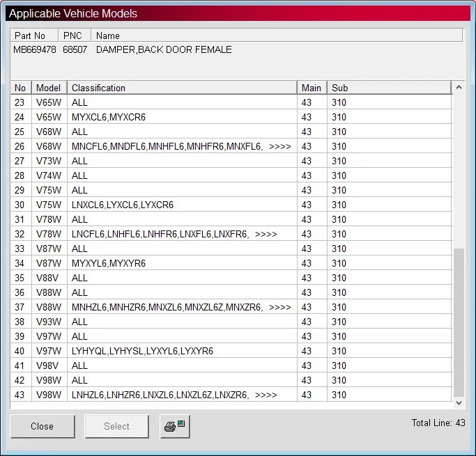Image resolution: width=476 pixels, height=456 pixels.
Task: Click Main value 43 in row 23
Action: (307, 102)
